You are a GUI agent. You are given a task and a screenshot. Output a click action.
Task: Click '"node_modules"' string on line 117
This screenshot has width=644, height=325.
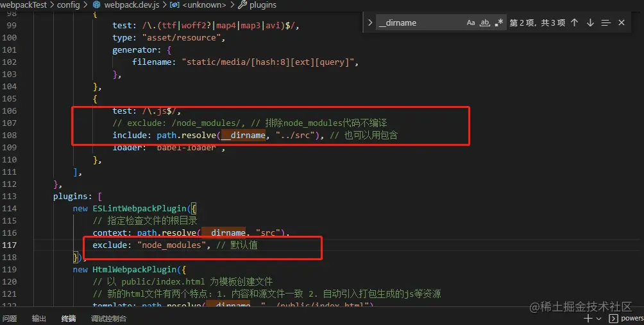coord(172,245)
